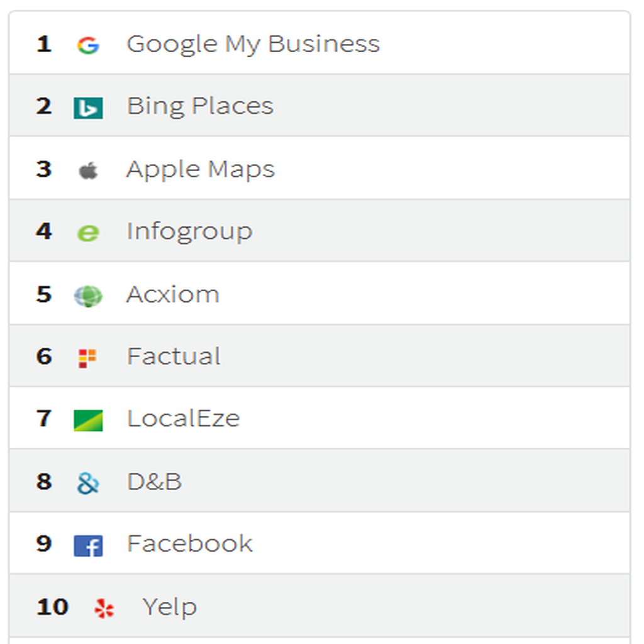644x644 pixels.
Task: Open the Google My Business listing
Action: pos(253,45)
